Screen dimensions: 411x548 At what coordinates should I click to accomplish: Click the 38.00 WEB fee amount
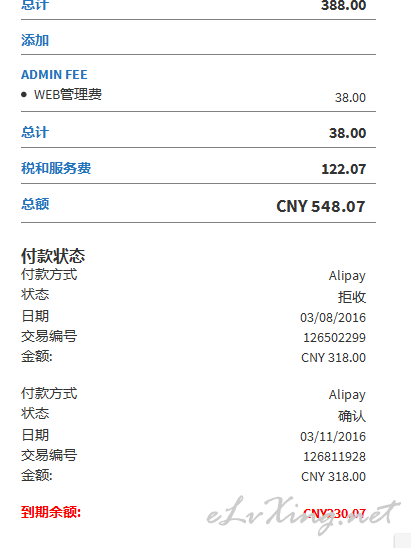(x=350, y=98)
